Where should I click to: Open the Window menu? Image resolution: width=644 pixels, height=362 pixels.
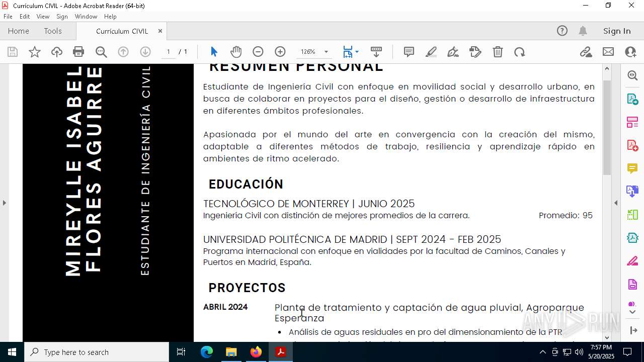(86, 17)
